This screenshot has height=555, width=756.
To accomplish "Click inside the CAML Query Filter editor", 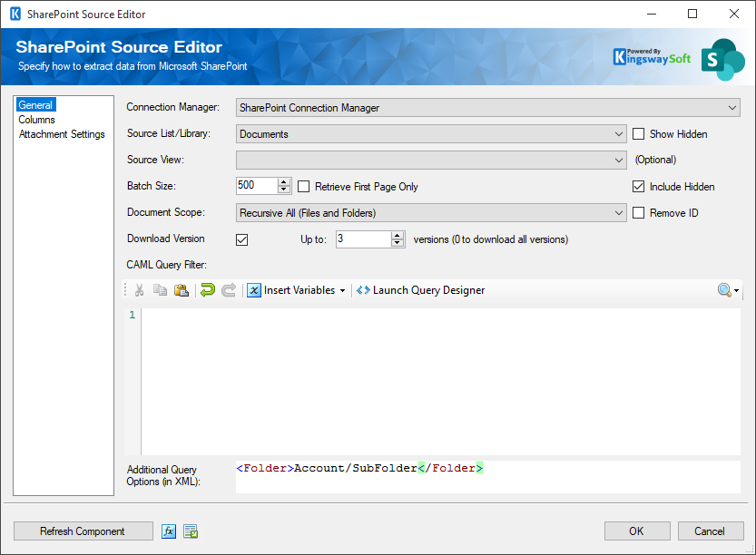I will 441,382.
